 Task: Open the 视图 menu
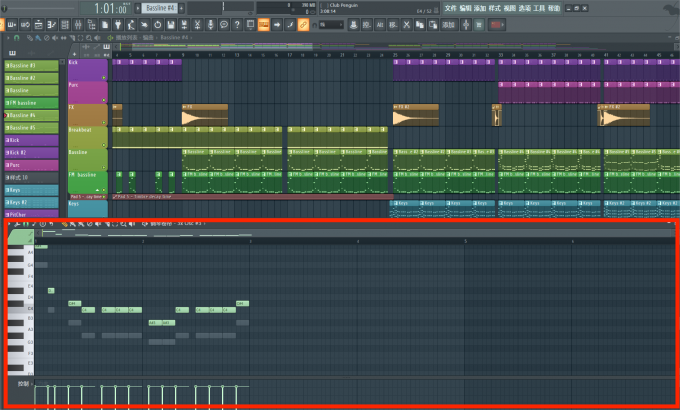(510, 8)
